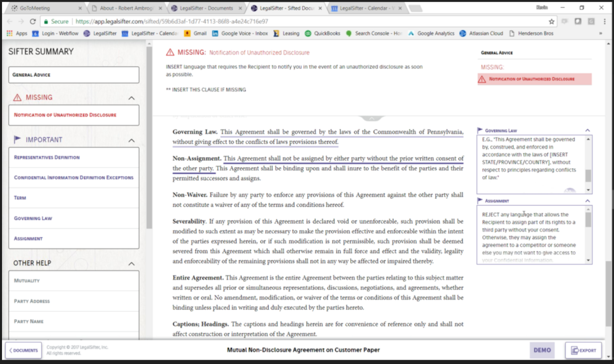Select Notification of Unauthorized Disclosure in sidebar
The image size is (614, 364).
(x=74, y=115)
